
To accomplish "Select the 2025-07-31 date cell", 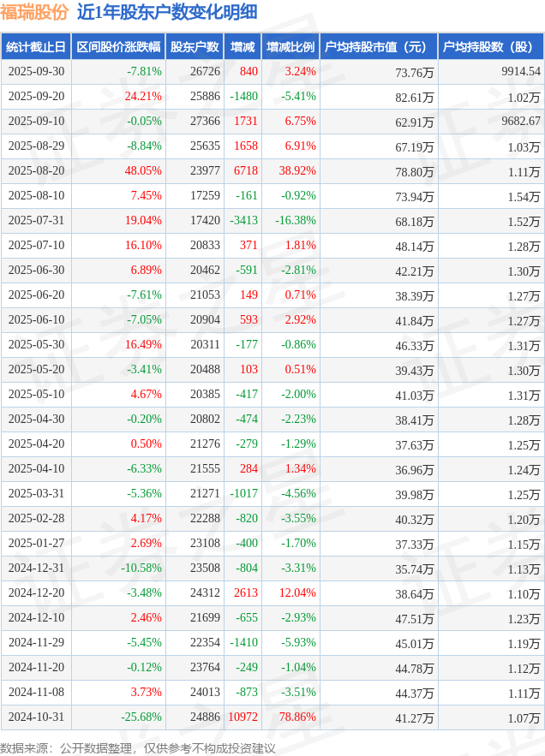I will tap(35, 221).
